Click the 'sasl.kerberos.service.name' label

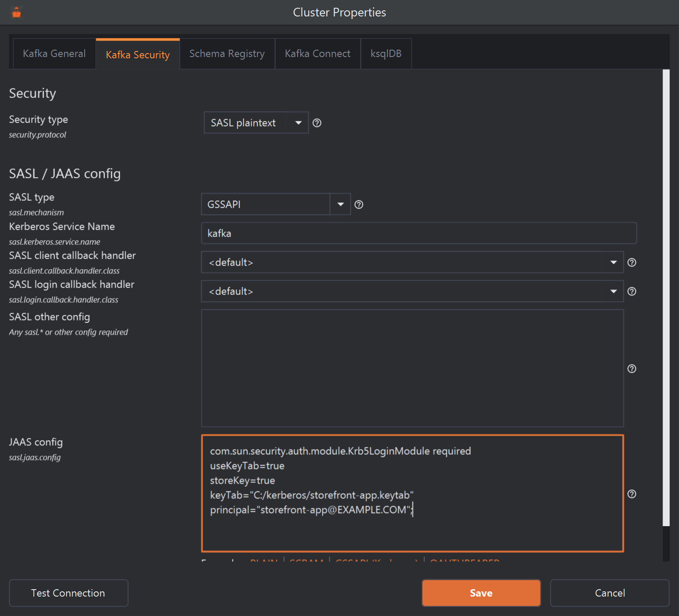(54, 242)
